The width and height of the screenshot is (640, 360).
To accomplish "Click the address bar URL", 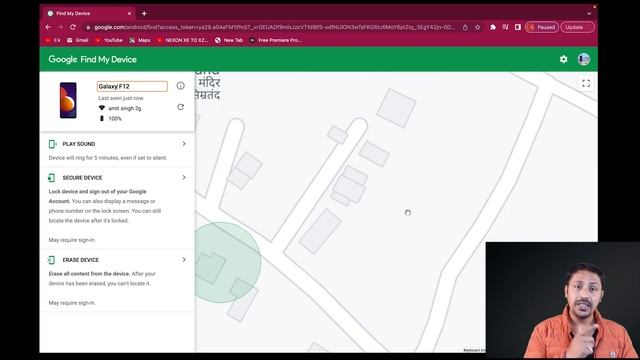I will click(x=274, y=27).
